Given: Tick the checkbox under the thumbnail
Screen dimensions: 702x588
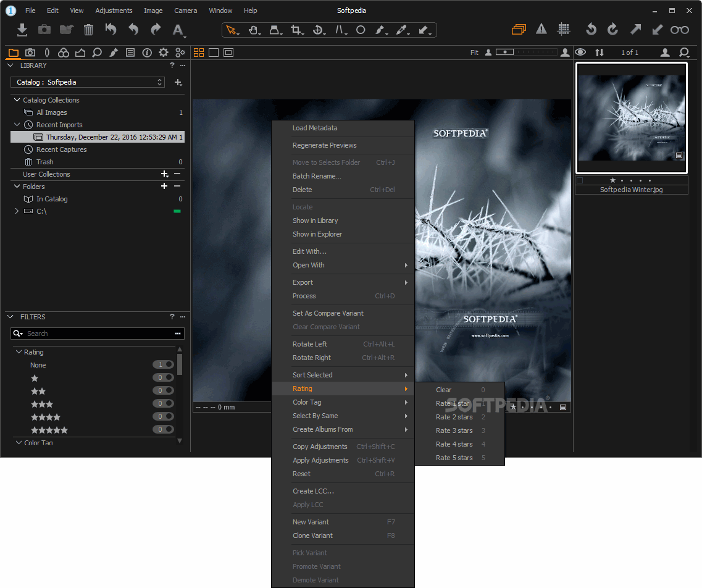Looking at the screenshot, I should tap(580, 180).
